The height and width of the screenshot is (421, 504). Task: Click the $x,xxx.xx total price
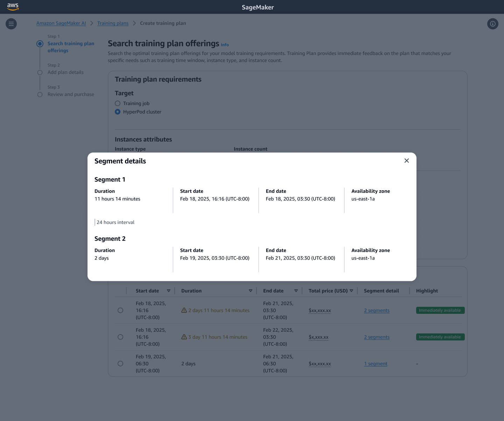tap(318, 337)
